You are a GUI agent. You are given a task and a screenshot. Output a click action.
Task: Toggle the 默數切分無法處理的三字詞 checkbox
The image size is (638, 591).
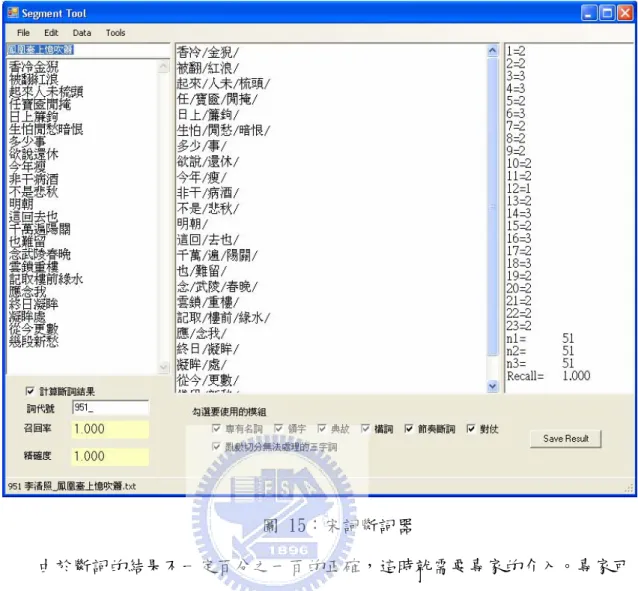tap(216, 447)
